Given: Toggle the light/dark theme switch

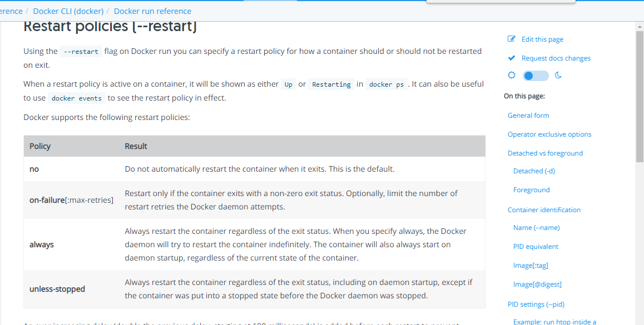Looking at the screenshot, I should coord(536,76).
